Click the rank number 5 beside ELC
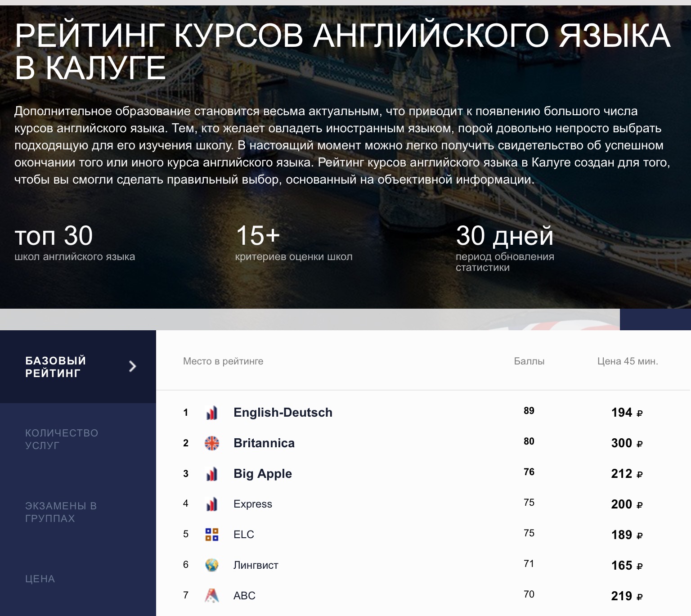 tap(185, 534)
